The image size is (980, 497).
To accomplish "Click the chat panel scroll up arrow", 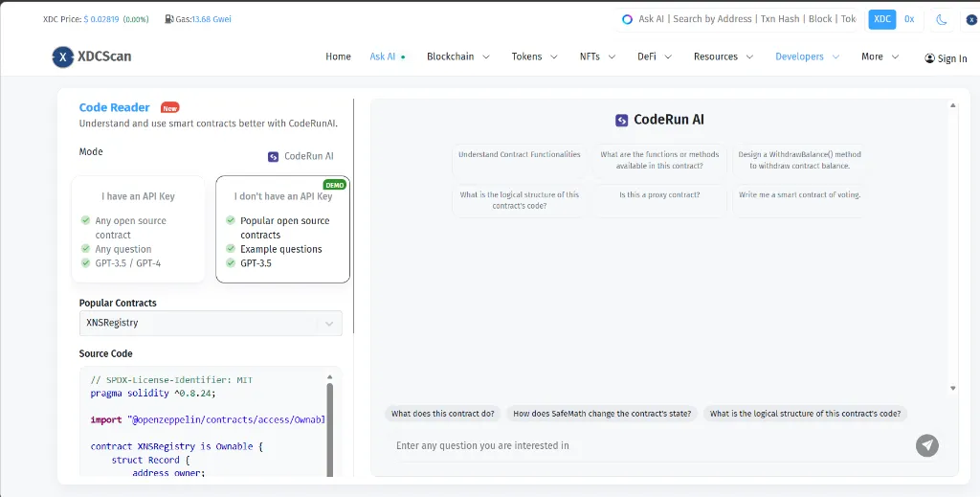I will tap(952, 105).
